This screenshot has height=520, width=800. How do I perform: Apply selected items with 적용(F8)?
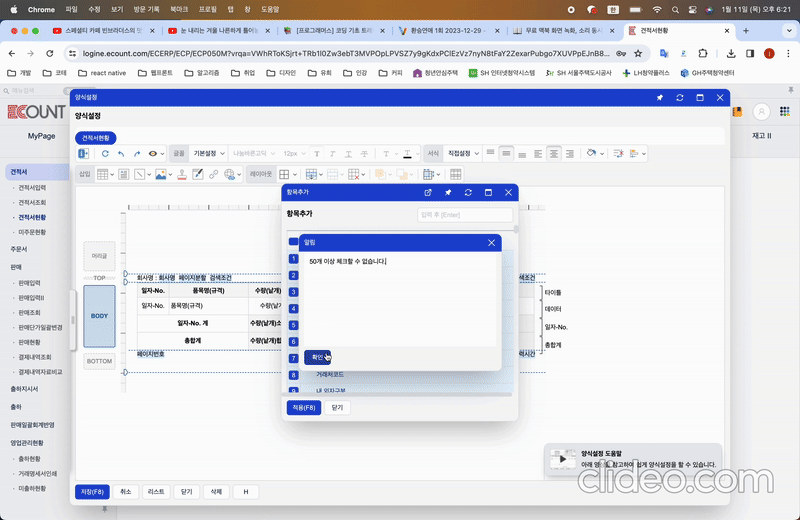tap(304, 408)
